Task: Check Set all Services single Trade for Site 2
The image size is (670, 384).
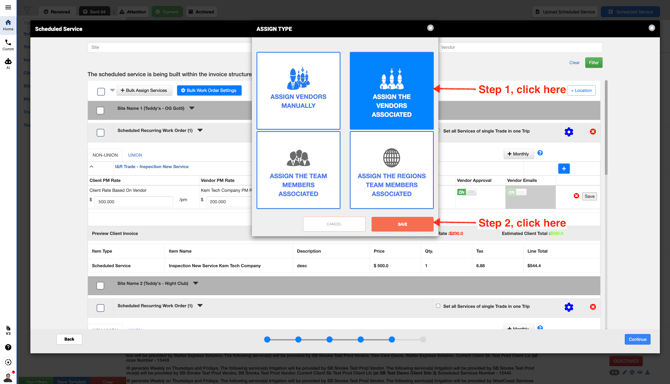Action: (x=438, y=306)
